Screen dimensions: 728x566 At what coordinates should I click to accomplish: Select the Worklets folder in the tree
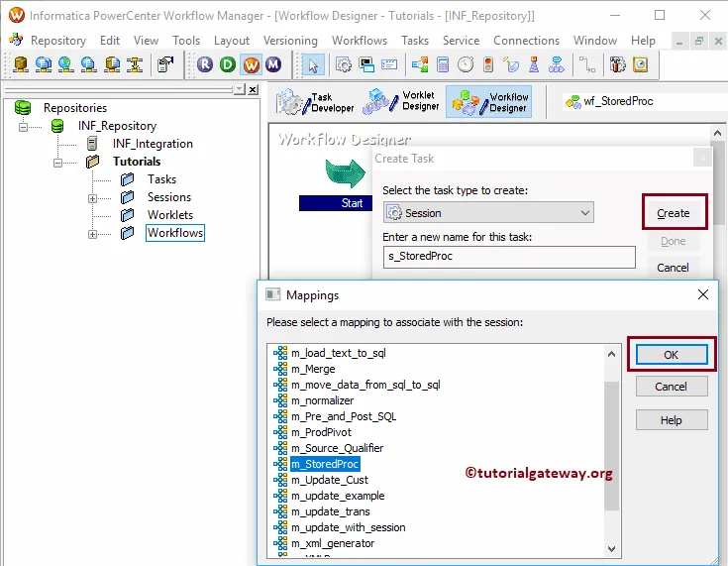click(x=170, y=215)
